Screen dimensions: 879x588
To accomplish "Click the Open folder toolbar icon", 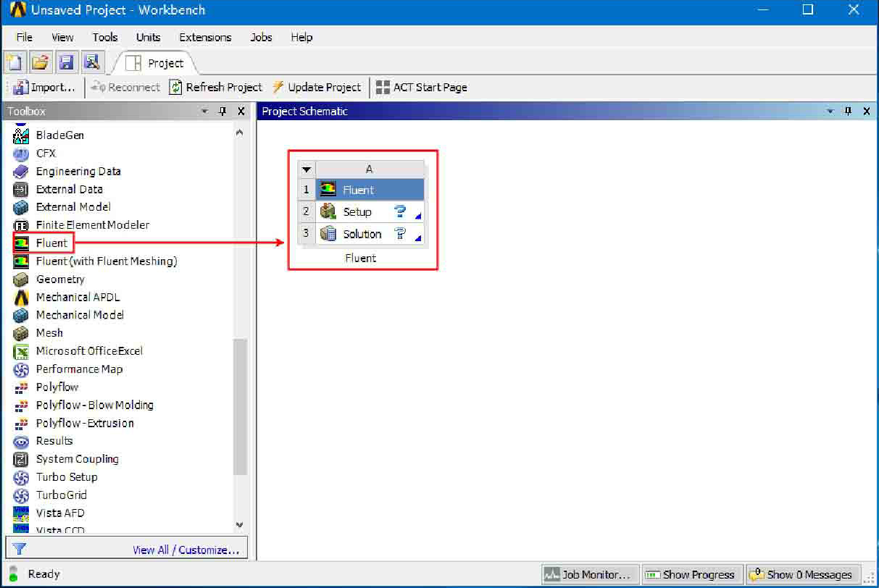I will (41, 63).
